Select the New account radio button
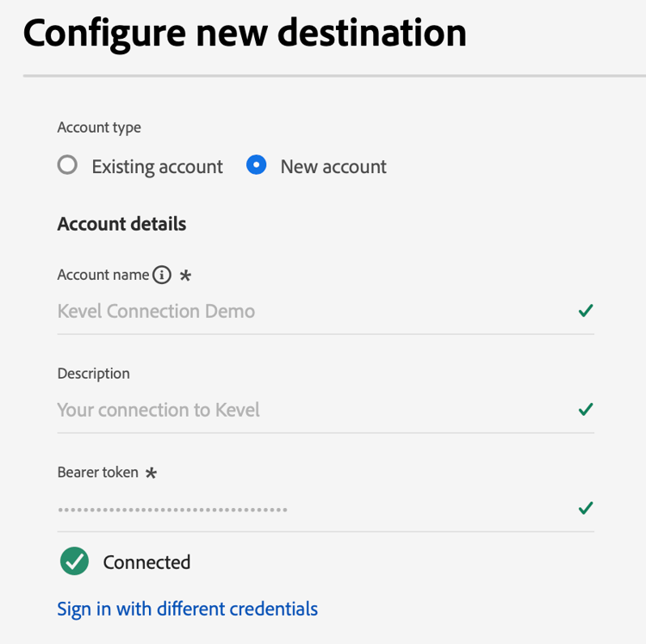This screenshot has width=646, height=644. tap(256, 165)
